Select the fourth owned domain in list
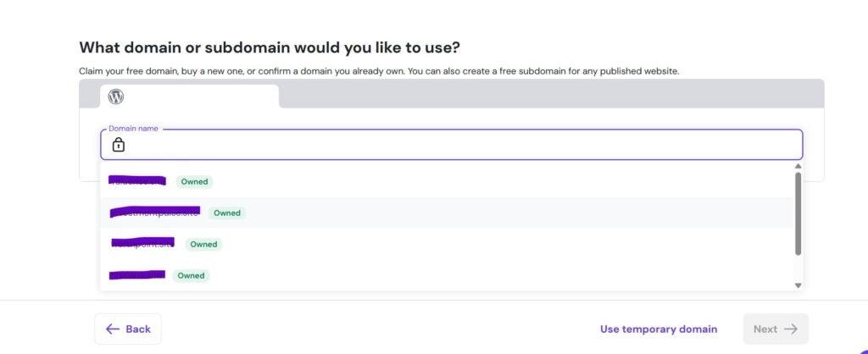868x354 pixels. [137, 275]
